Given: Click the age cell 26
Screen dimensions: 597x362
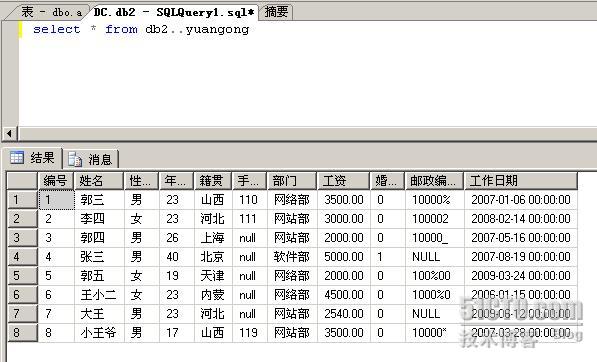Looking at the screenshot, I should (177, 238).
